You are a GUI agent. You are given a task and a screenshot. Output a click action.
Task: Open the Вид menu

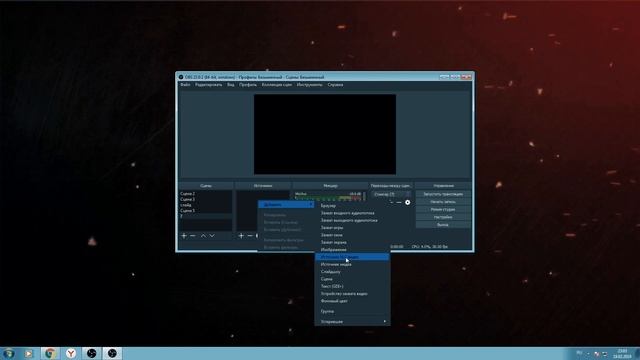click(x=231, y=85)
